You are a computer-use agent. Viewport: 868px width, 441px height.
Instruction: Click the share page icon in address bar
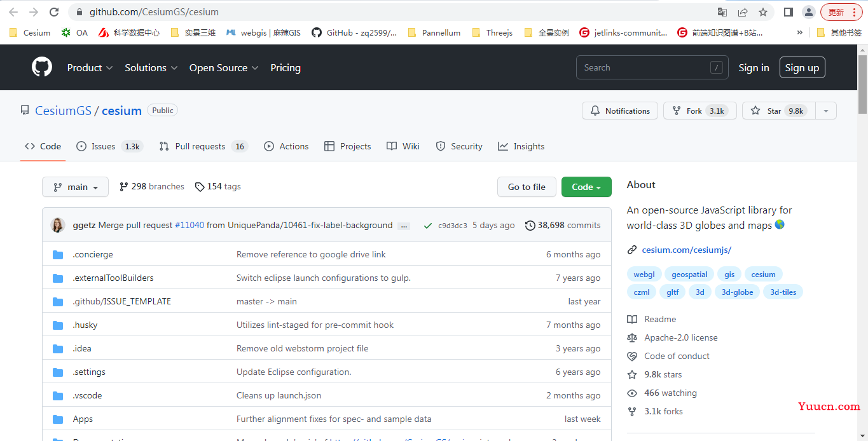pos(743,12)
